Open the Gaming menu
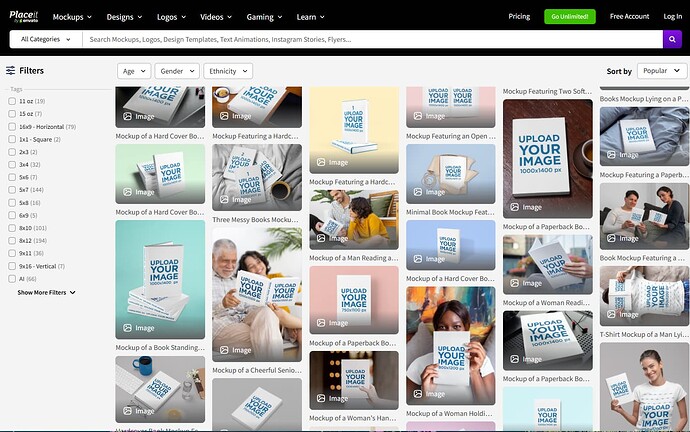Viewport: 690px width, 432px height. [x=264, y=17]
